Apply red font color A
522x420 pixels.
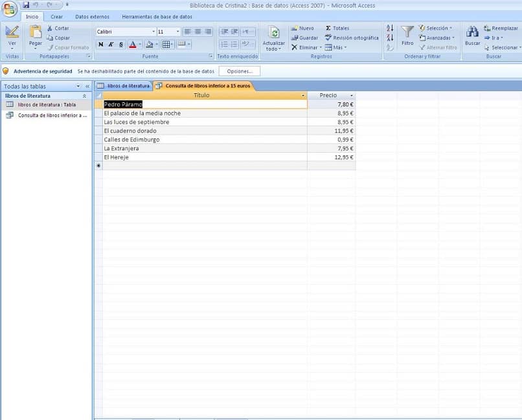(x=133, y=44)
